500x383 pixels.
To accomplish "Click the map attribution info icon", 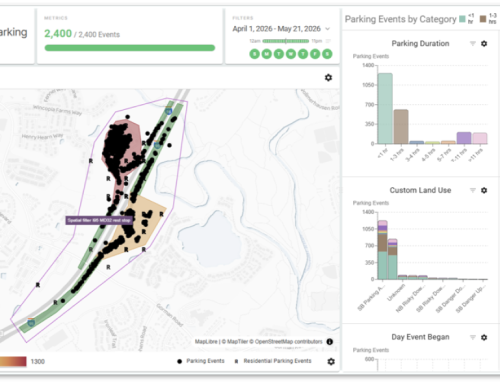I will [330, 342].
